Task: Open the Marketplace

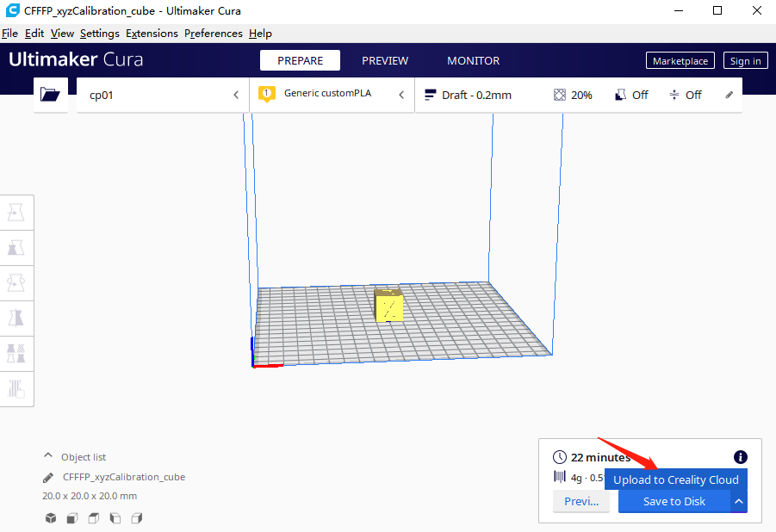Action: click(680, 60)
